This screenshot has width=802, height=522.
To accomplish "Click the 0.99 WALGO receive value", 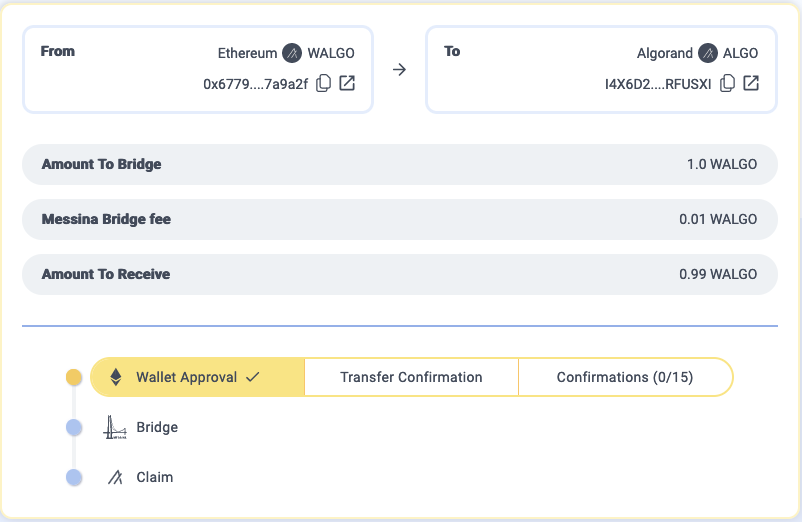I will click(x=718, y=274).
